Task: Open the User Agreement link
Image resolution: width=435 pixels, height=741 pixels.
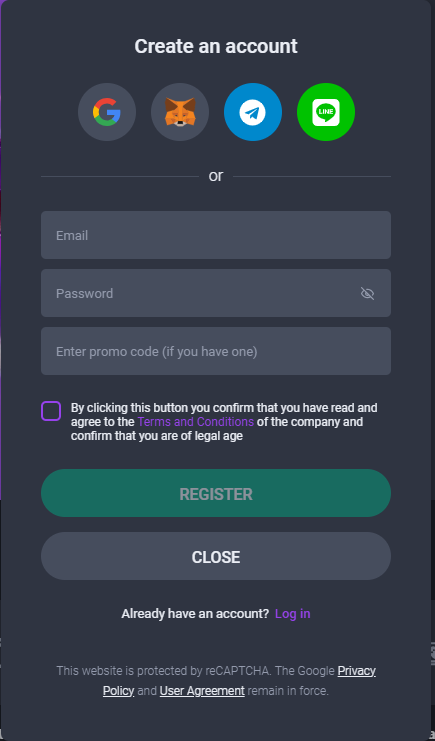Action: click(x=202, y=691)
